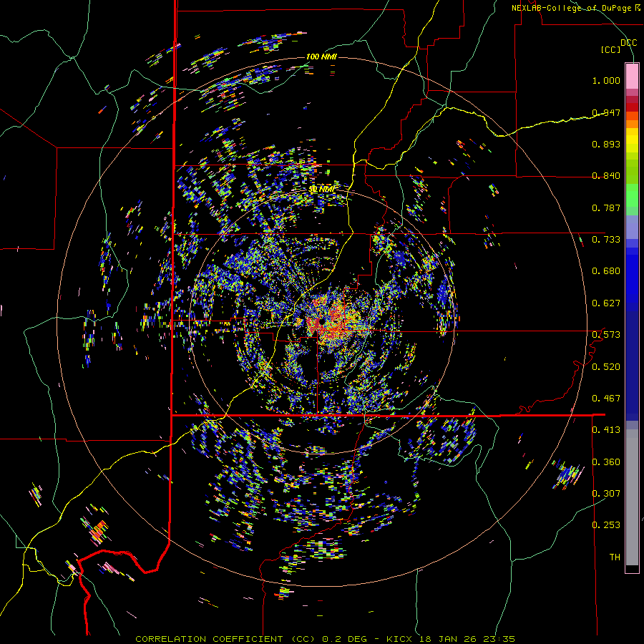Viewport: 644px width, 644px height.
Task: Select the 0.360 scale value
Action: [606, 462]
